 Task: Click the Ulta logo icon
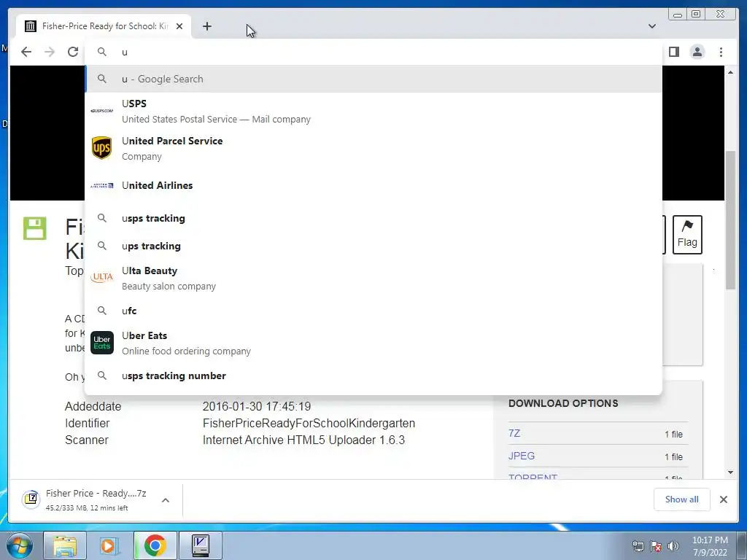click(102, 277)
